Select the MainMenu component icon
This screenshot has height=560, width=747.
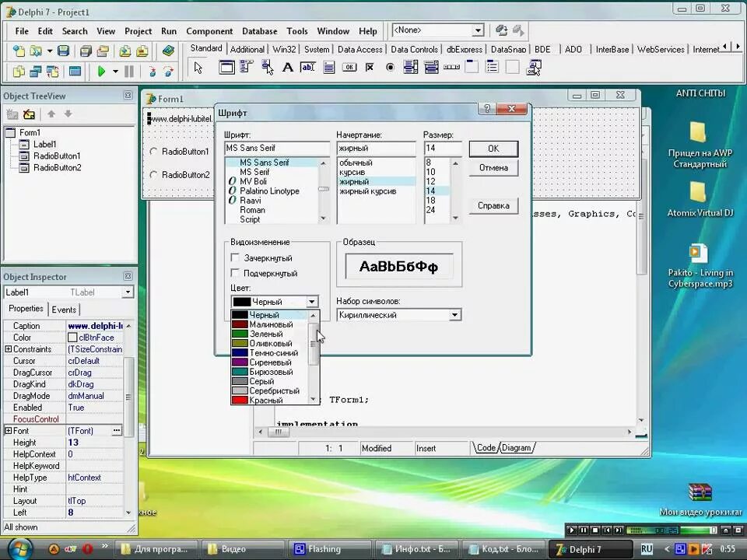[247, 68]
